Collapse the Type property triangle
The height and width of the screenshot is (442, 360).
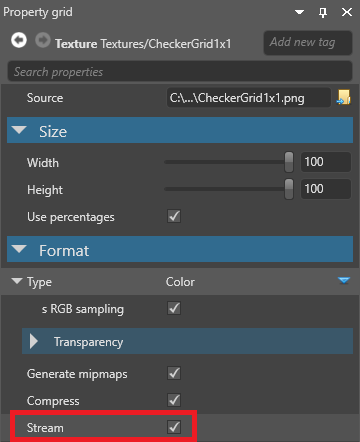(17, 281)
